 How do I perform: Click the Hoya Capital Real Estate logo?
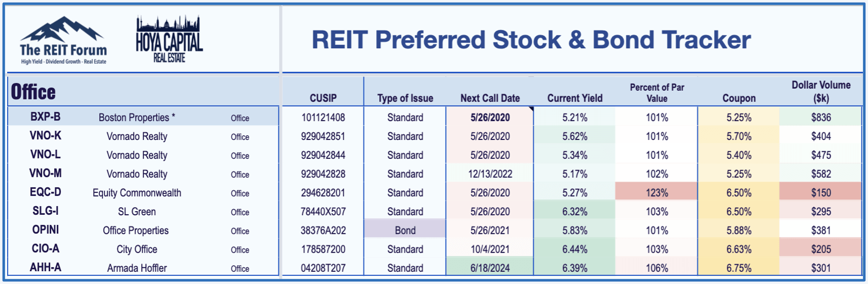click(x=169, y=39)
